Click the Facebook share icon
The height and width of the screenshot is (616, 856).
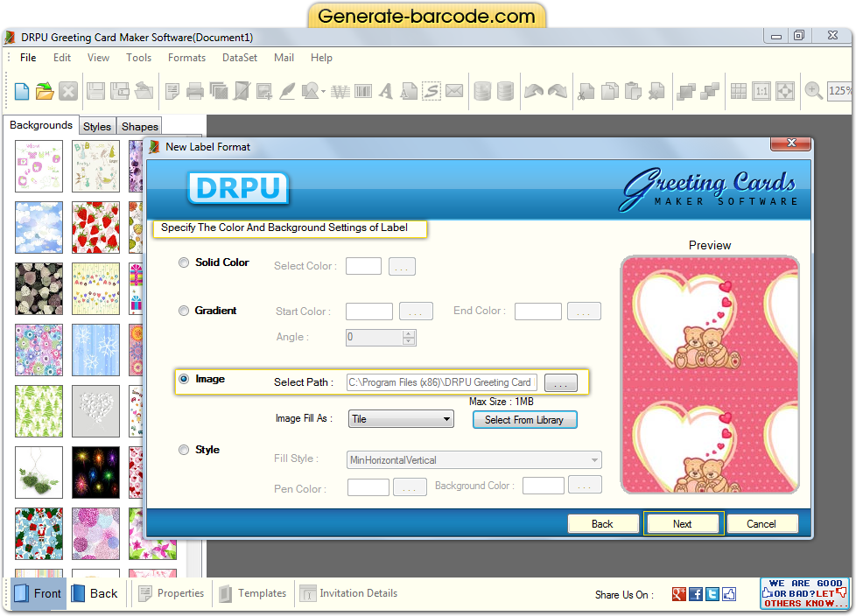696,594
